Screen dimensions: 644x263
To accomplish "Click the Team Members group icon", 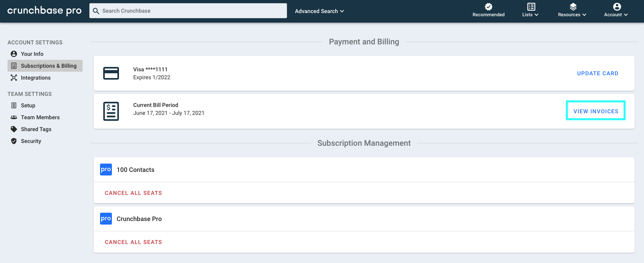I will [14, 117].
